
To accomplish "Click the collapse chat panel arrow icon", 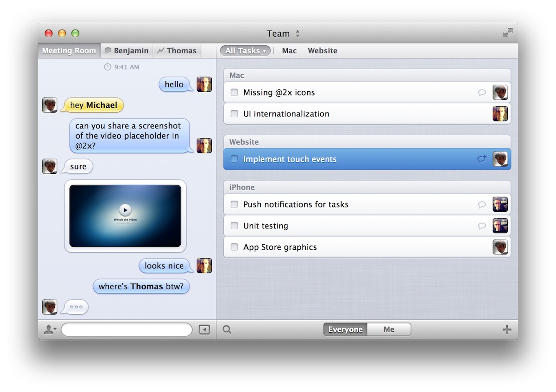I will coord(204,330).
